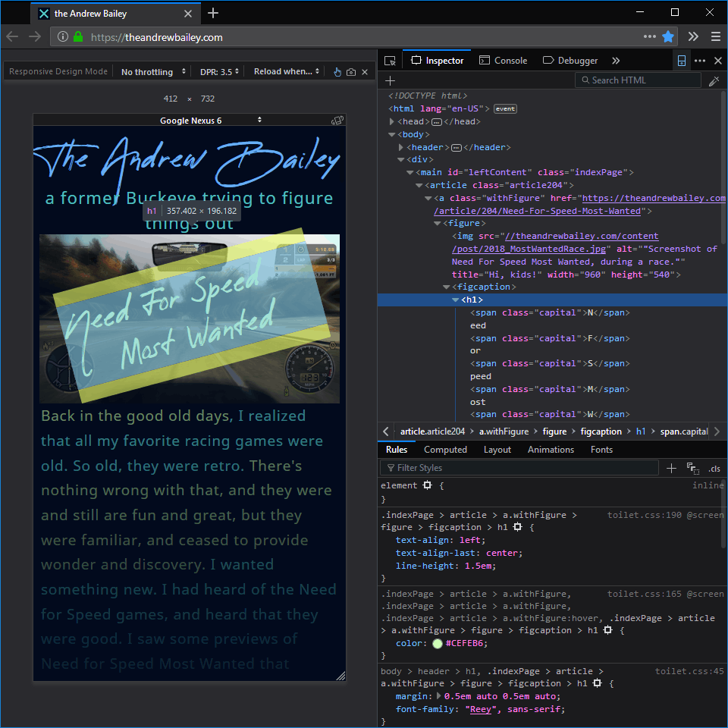
Task: Toggle pseudo-class panel icon in Rules
Action: click(692, 469)
